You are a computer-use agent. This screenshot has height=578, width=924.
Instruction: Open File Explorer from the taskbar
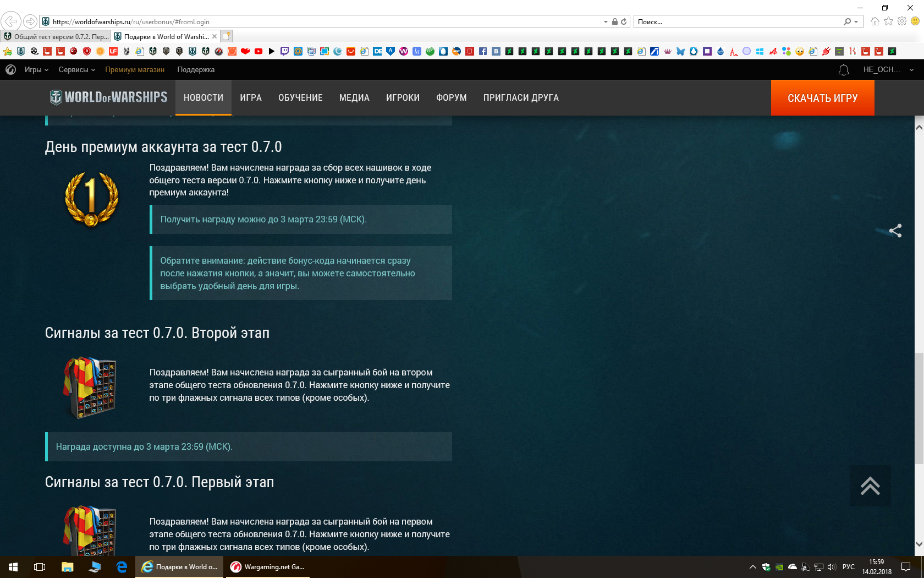pyautogui.click(x=67, y=567)
